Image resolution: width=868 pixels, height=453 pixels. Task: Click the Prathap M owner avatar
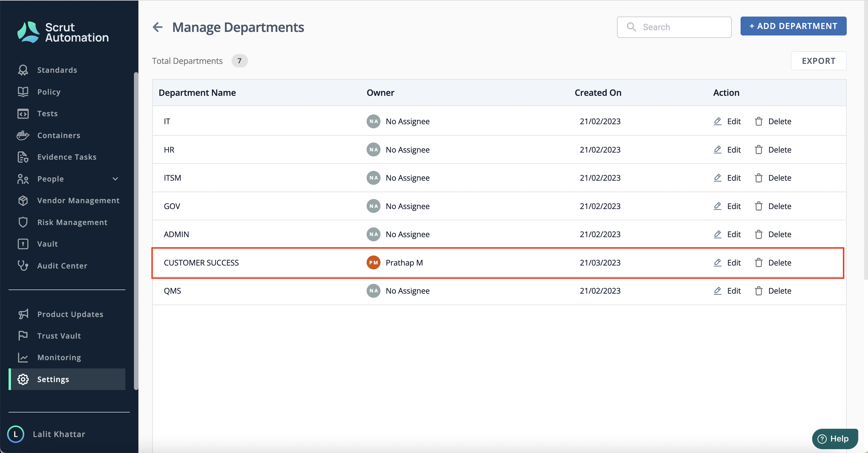click(x=373, y=263)
